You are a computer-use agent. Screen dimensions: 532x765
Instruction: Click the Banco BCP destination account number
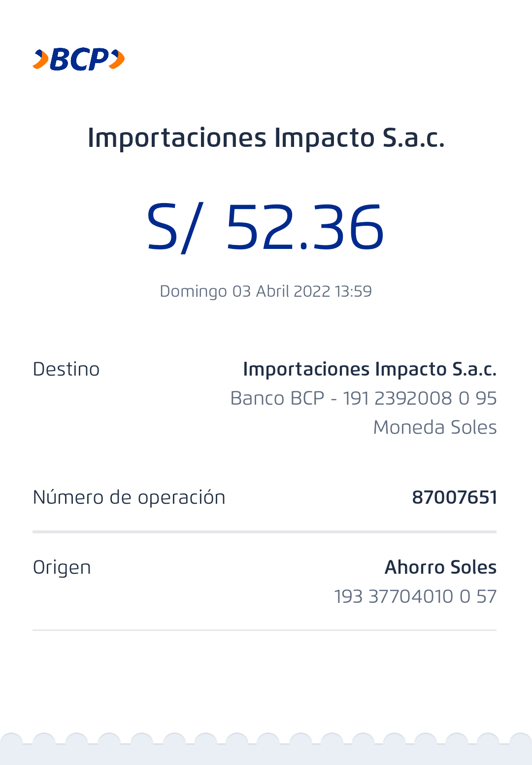click(x=364, y=398)
